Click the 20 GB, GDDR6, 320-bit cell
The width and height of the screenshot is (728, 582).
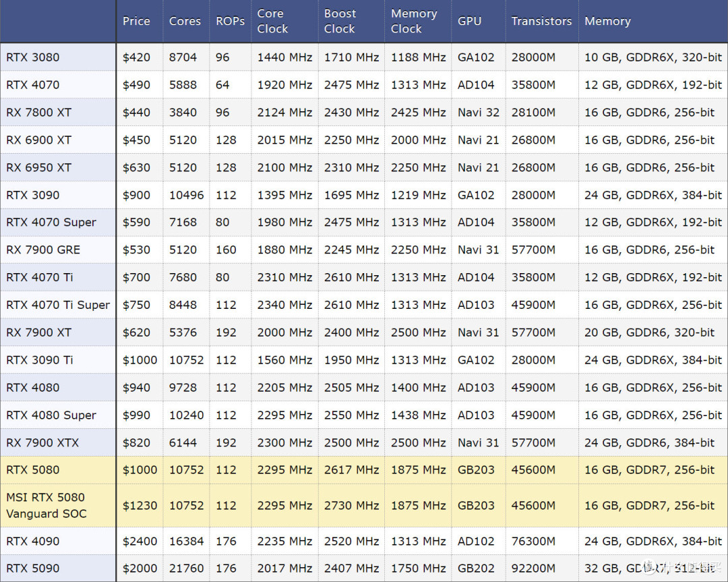(649, 332)
